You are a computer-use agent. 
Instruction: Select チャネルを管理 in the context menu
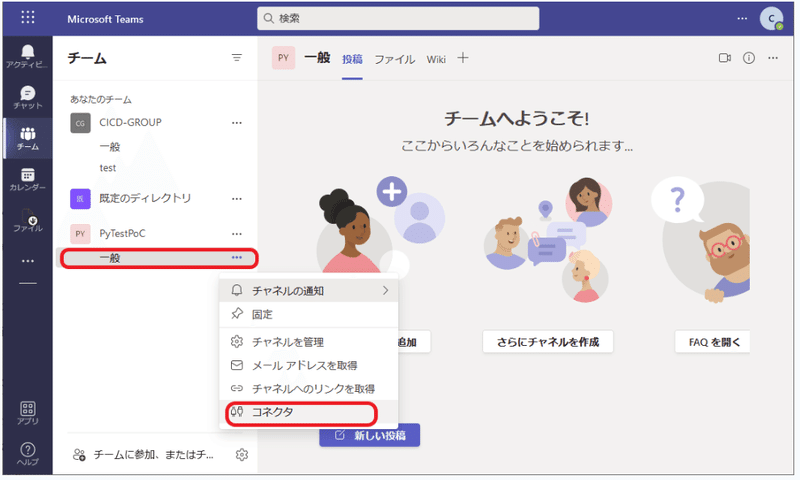tap(309, 342)
